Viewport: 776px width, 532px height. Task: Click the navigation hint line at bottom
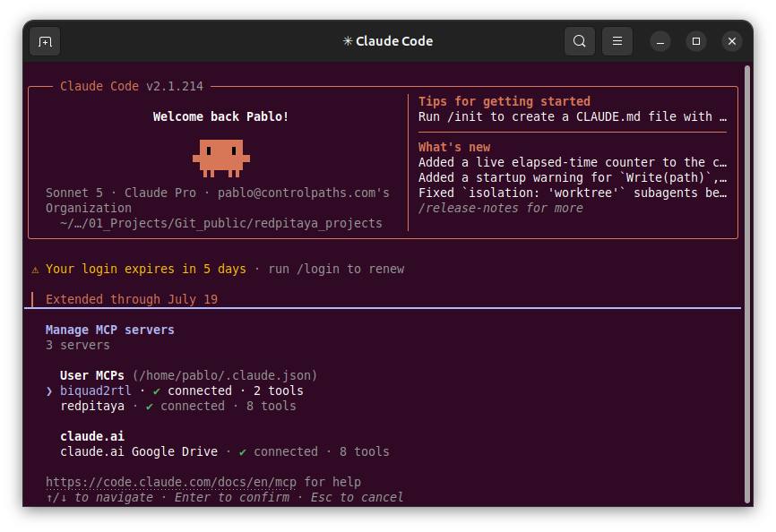coord(225,497)
